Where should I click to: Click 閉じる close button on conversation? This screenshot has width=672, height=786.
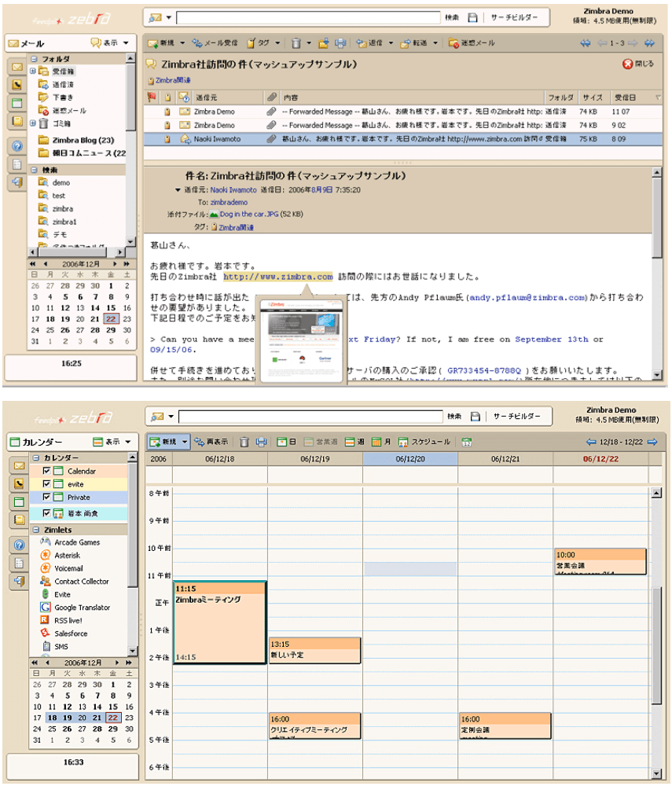pyautogui.click(x=638, y=64)
